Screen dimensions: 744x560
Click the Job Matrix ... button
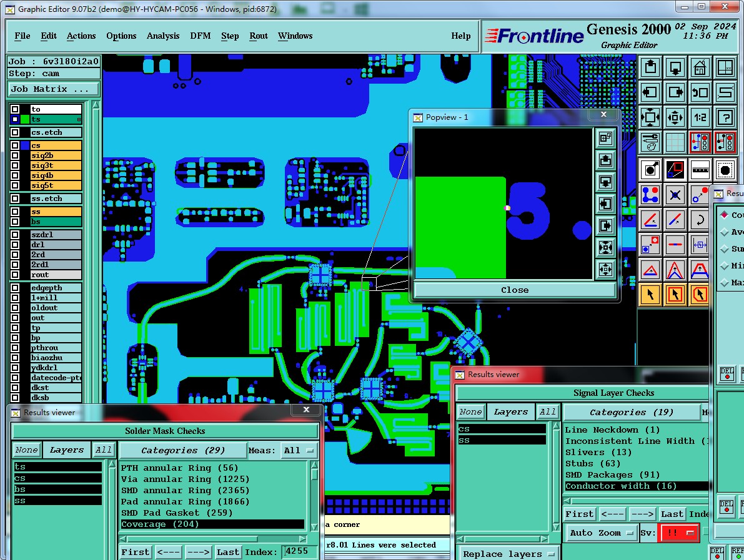point(53,89)
